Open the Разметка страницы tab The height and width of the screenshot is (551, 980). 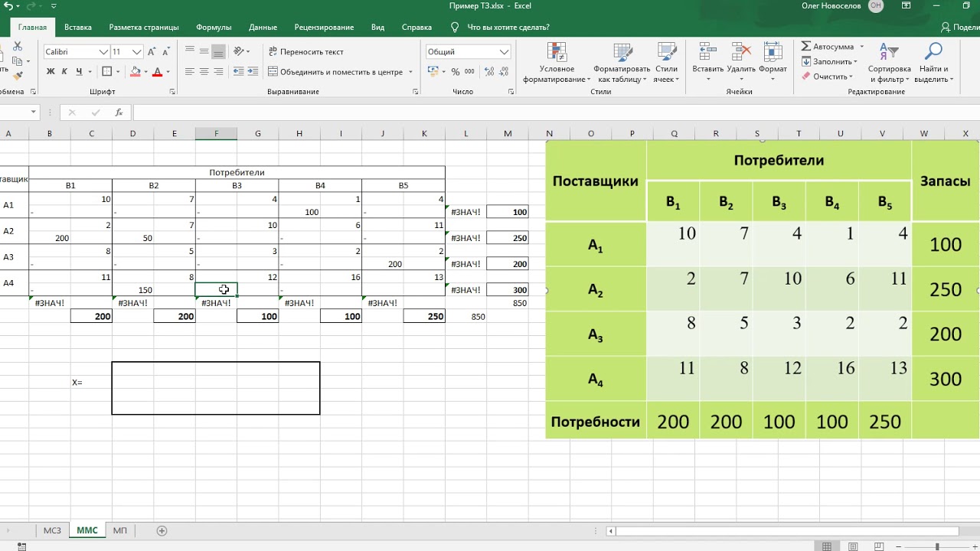pos(144,28)
